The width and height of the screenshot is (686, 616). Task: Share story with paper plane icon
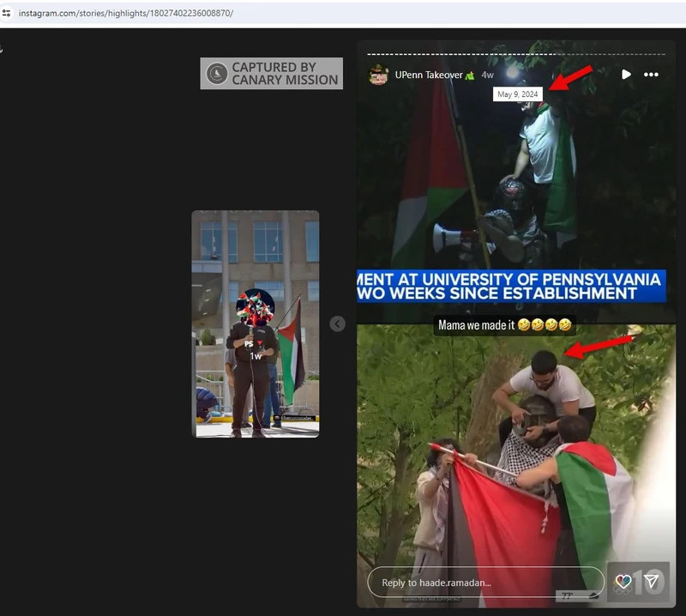click(652, 582)
